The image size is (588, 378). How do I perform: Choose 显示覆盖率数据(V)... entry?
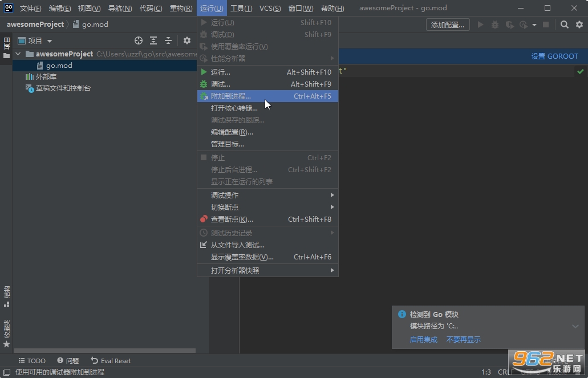[267, 257]
